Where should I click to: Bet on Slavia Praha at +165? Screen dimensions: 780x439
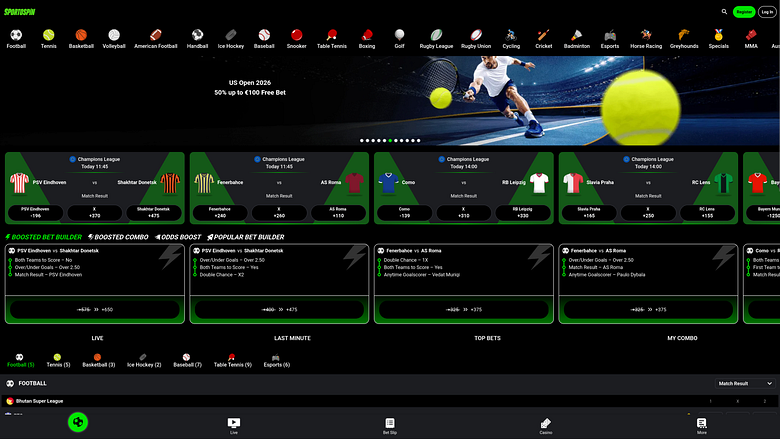click(x=589, y=213)
